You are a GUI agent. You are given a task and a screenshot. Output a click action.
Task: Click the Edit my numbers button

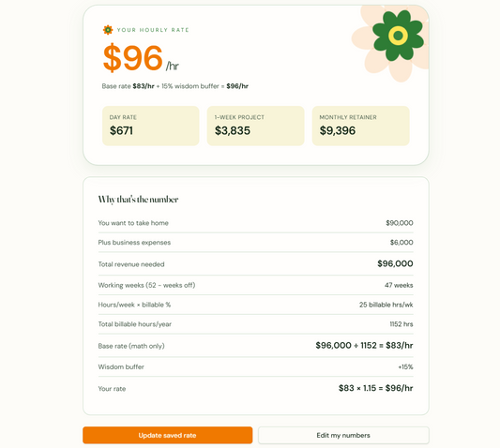(343, 435)
